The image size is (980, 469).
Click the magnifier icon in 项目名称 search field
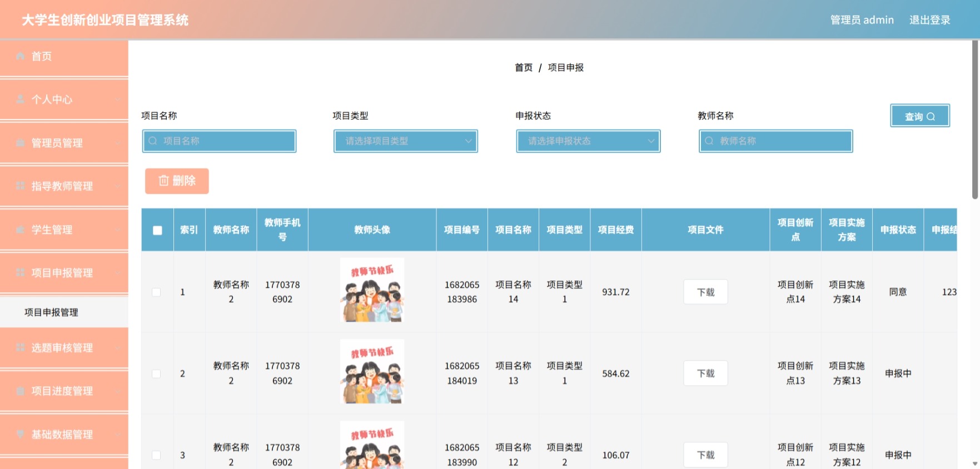pos(152,141)
